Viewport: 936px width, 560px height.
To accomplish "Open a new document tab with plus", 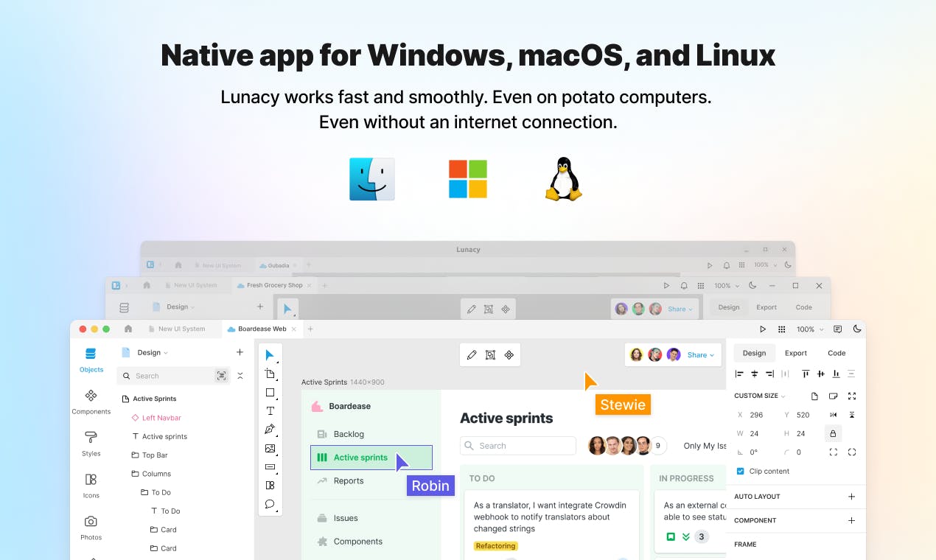I will click(x=310, y=329).
